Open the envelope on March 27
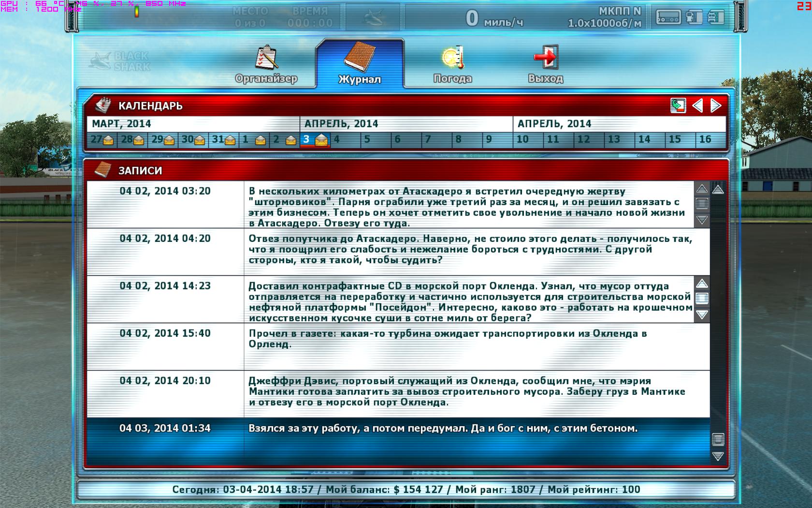 point(108,140)
